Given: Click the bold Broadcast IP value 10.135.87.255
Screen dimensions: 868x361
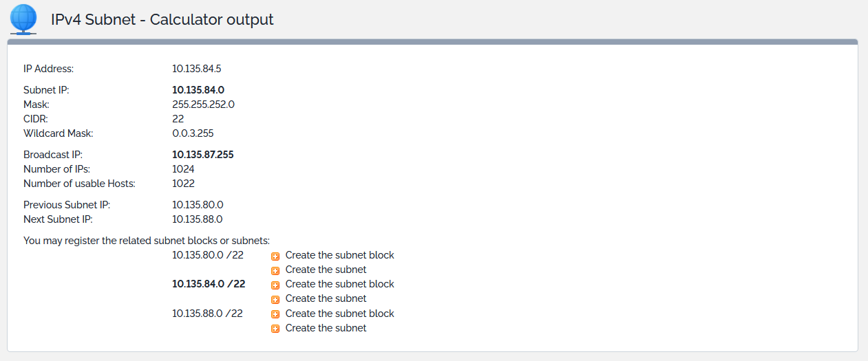Looking at the screenshot, I should click(x=202, y=155).
